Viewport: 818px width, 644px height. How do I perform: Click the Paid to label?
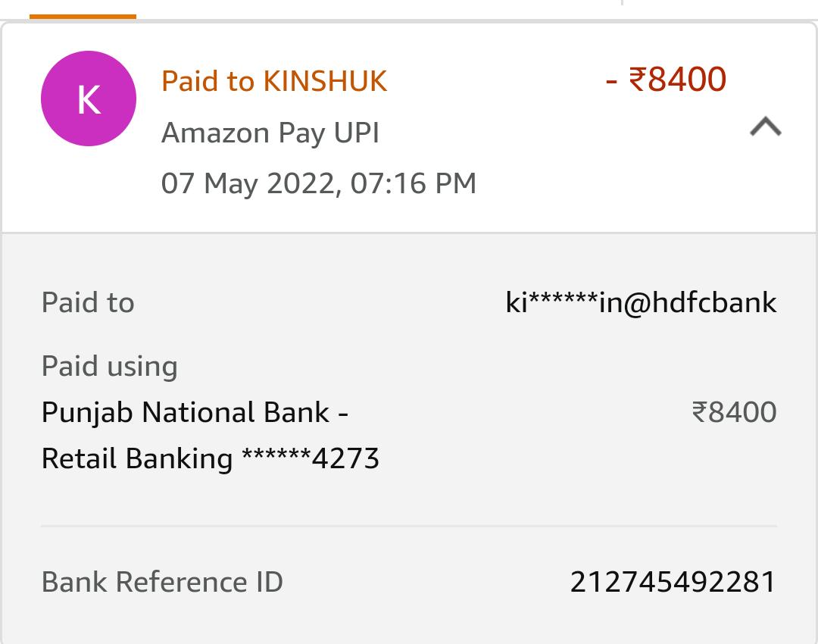(x=88, y=302)
